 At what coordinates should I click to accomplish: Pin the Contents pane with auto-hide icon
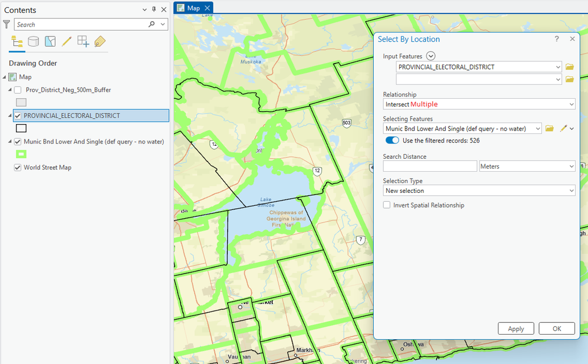154,10
